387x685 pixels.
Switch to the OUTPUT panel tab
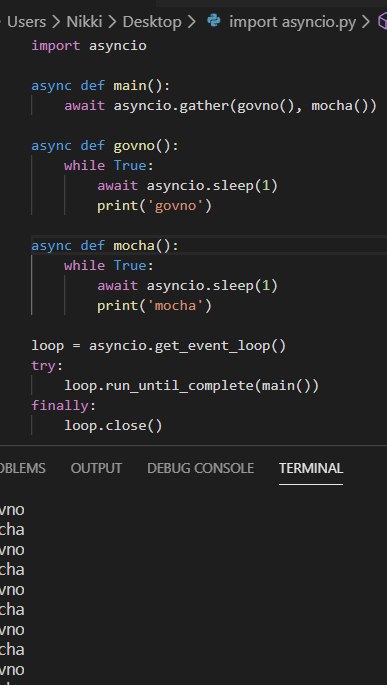(96, 468)
